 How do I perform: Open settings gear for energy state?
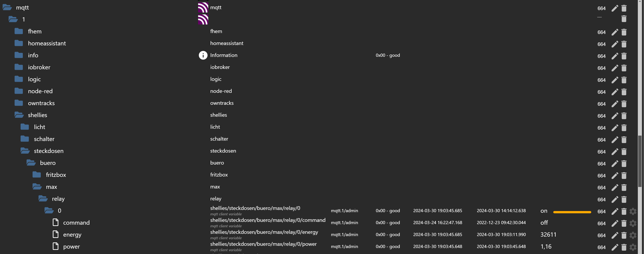point(633,235)
